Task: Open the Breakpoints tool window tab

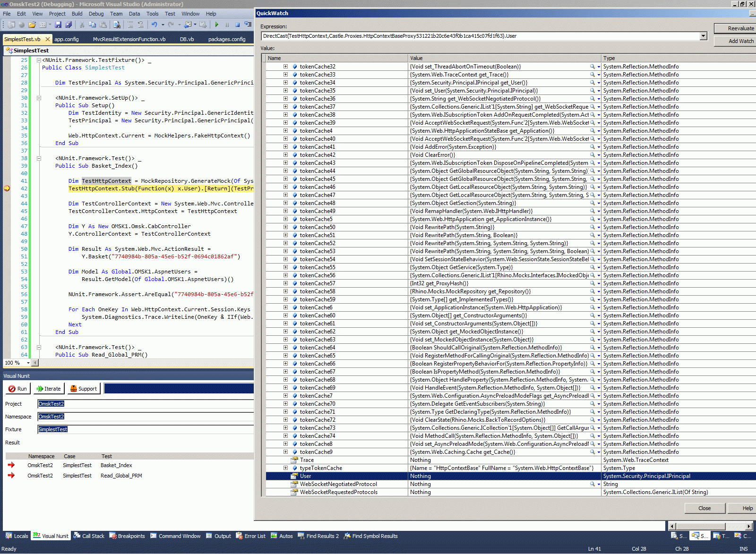Action: 127,536
